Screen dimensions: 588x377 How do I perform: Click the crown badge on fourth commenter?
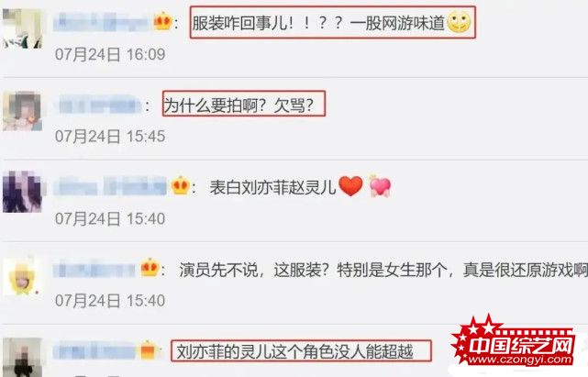150,268
